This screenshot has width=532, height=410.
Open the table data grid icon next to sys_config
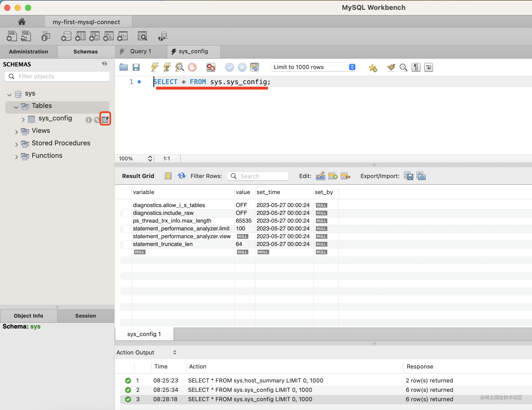coord(105,119)
